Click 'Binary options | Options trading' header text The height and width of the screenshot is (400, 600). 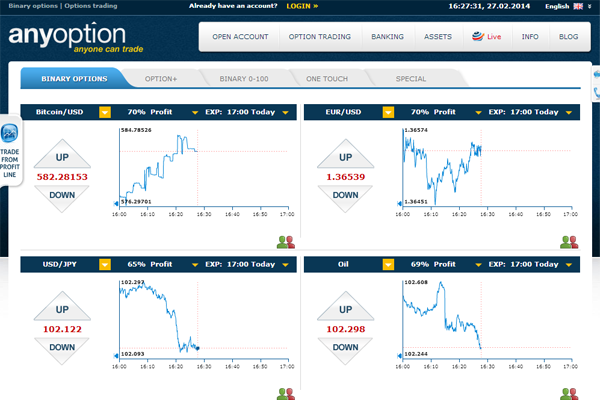point(63,6)
